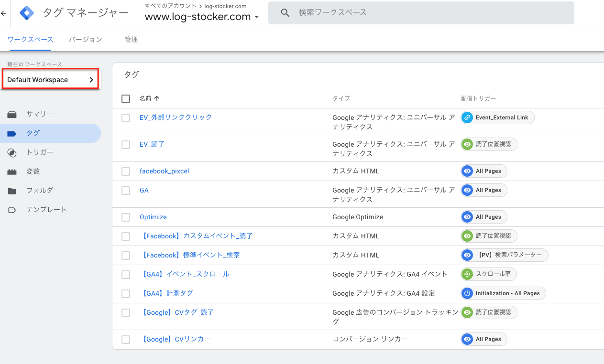Open the 【Facebook】標準イベント_検索 tag link
Screen dimensions: 604x364
coord(190,255)
